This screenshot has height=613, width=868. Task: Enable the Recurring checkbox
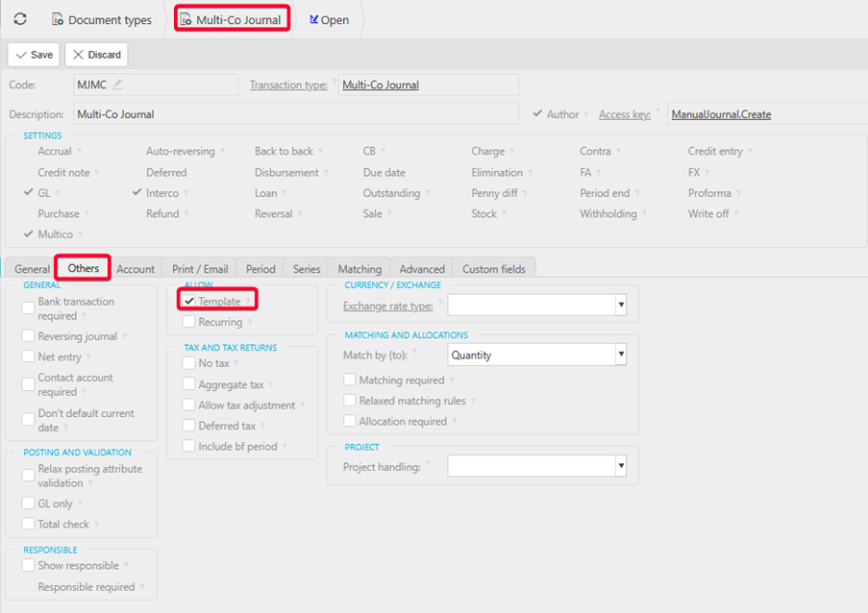point(188,322)
